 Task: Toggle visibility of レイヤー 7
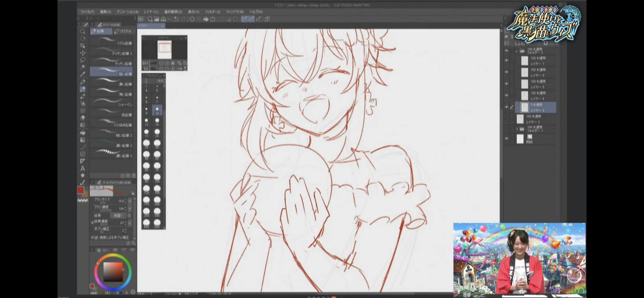click(507, 61)
